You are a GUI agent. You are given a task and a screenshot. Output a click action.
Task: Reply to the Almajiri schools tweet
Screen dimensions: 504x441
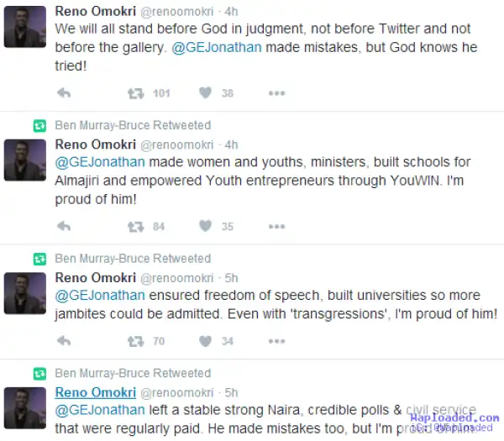62,226
